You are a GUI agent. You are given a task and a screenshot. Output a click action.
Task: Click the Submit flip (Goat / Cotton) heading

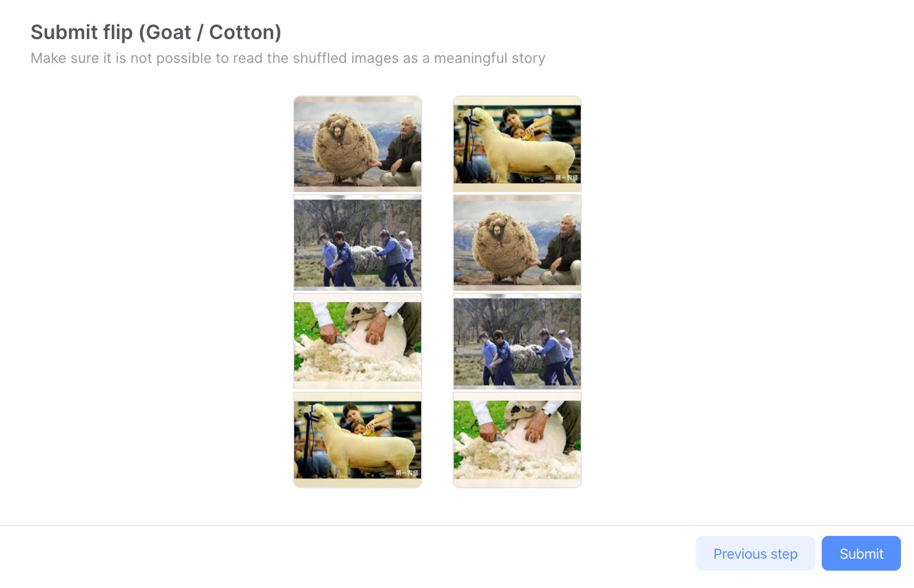coord(156,32)
